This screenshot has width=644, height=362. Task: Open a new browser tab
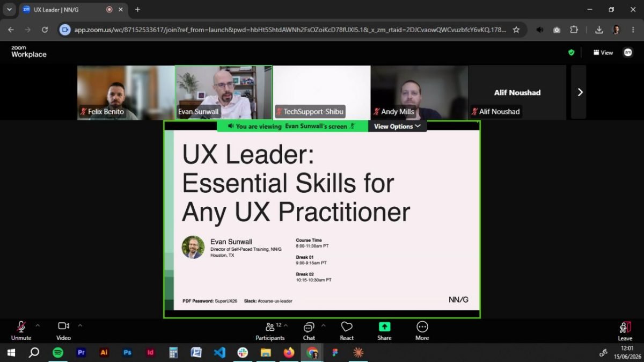coord(137,10)
